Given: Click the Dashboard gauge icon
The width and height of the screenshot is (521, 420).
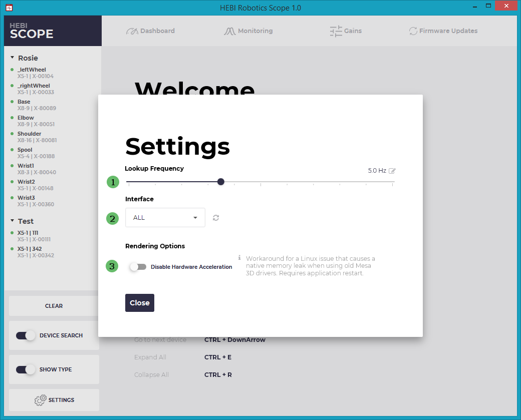Looking at the screenshot, I should pyautogui.click(x=132, y=31).
